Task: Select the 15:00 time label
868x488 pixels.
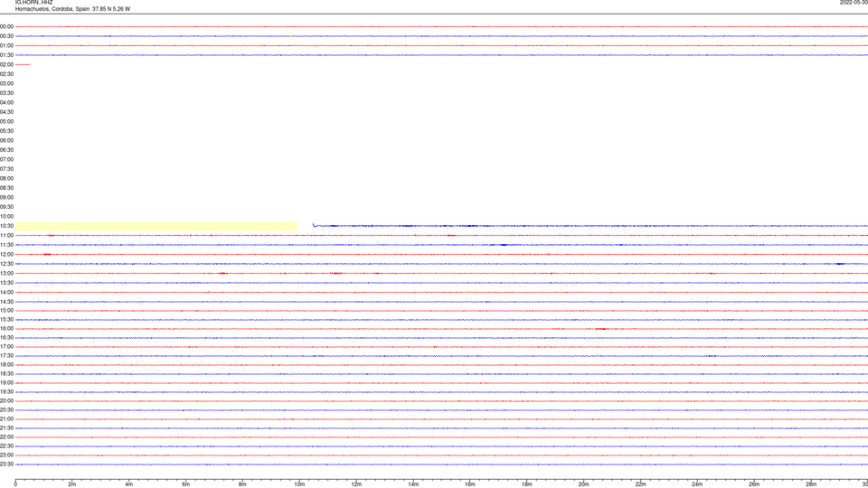Action: click(x=6, y=310)
